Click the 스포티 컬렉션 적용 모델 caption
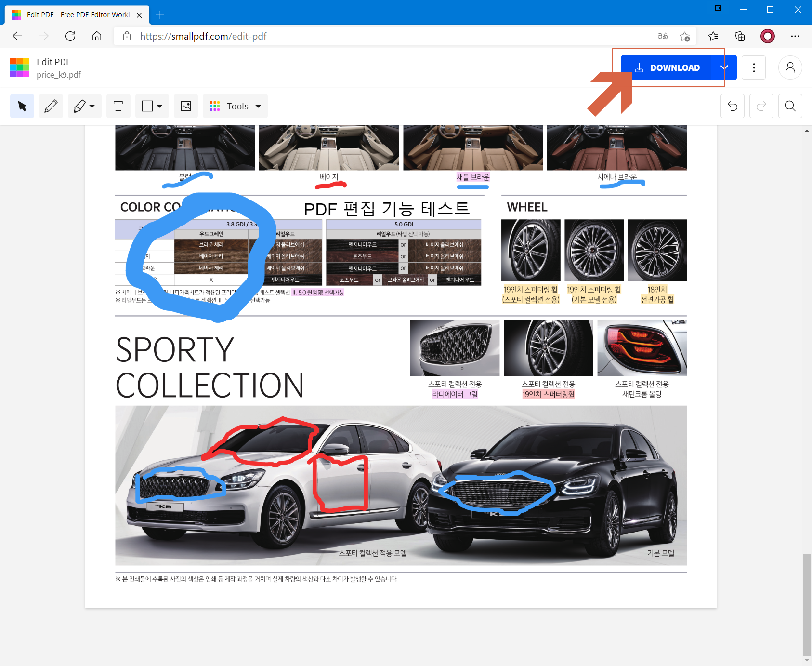Screen dimensions: 812x666 (372, 553)
